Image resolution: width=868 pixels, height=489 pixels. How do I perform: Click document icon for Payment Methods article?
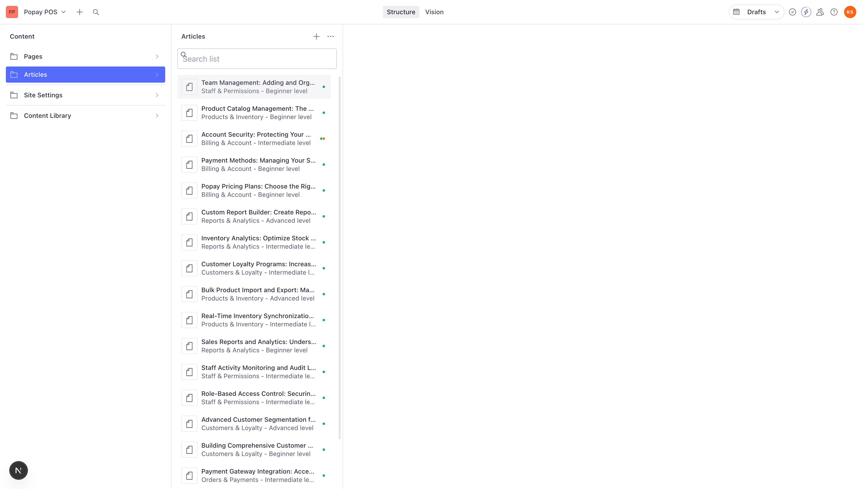[189, 165]
